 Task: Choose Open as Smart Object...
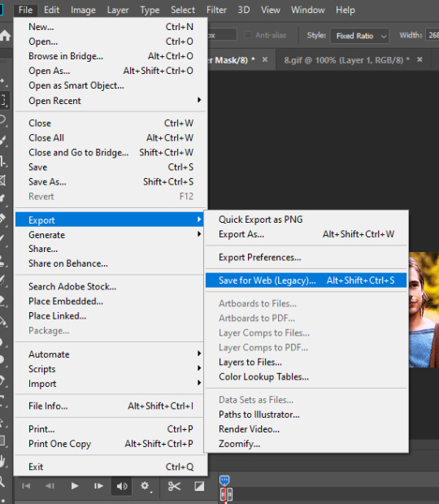click(111, 85)
